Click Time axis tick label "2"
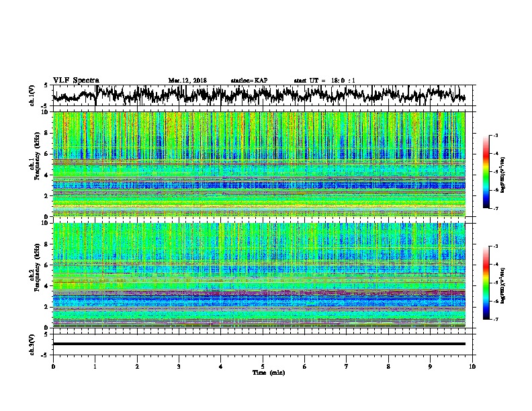The width and height of the screenshot is (532, 411). tap(137, 367)
